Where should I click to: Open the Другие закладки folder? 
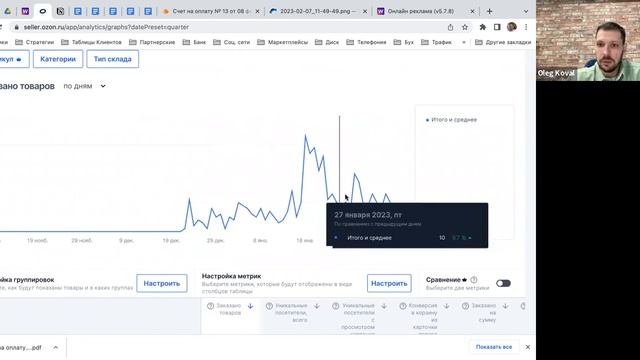(x=503, y=42)
